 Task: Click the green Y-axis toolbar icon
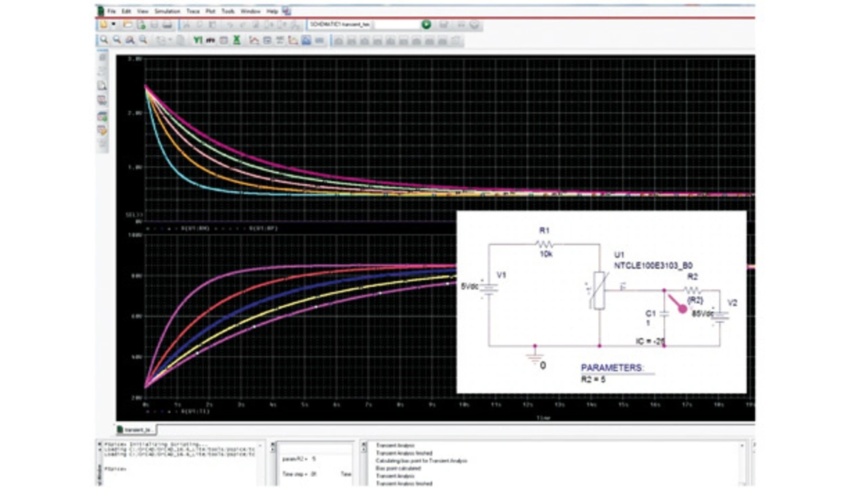pos(197,41)
